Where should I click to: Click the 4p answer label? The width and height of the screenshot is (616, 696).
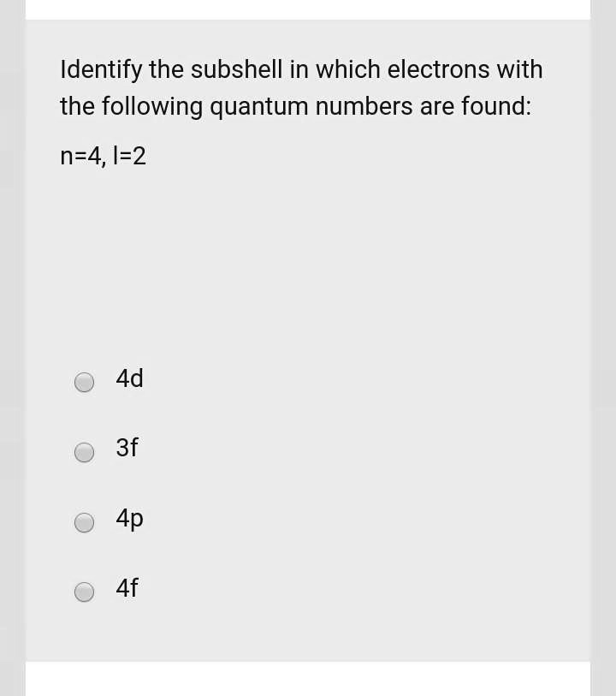(x=129, y=519)
